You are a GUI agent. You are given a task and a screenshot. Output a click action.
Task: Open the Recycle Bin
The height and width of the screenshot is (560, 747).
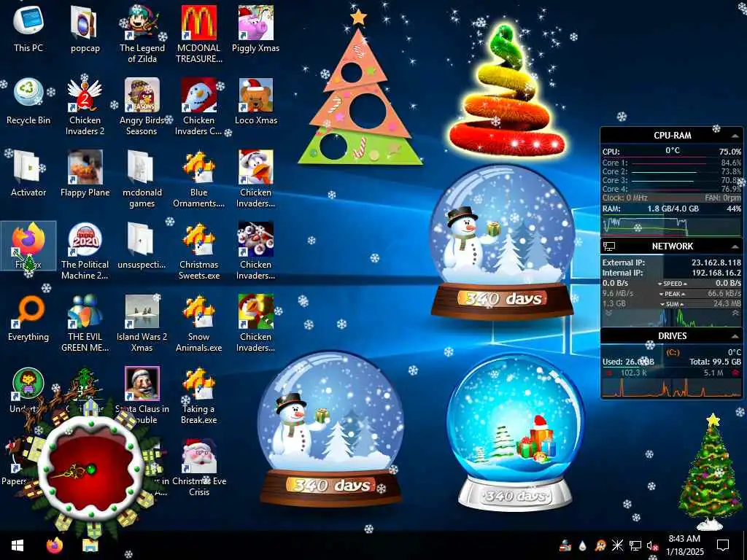[28, 102]
